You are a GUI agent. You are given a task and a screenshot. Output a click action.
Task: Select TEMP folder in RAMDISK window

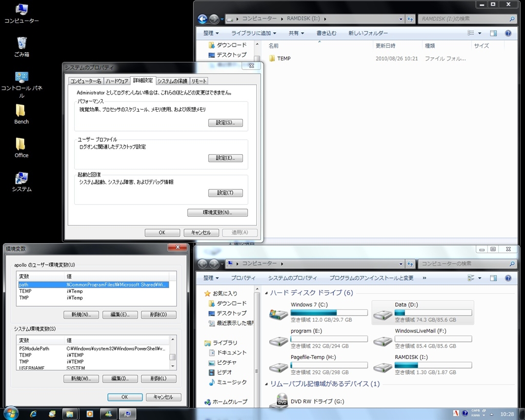[280, 58]
